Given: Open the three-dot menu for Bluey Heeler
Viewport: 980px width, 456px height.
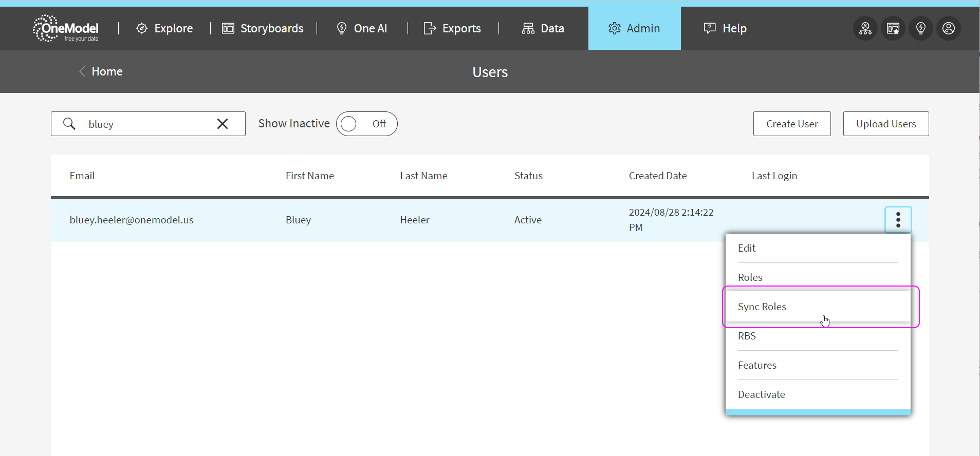Looking at the screenshot, I should (x=898, y=220).
